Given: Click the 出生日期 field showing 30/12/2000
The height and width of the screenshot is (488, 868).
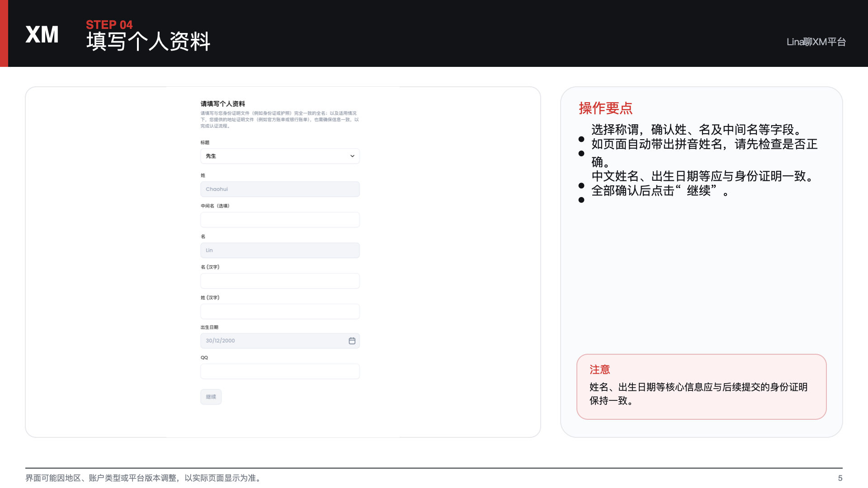Looking at the screenshot, I should (280, 341).
